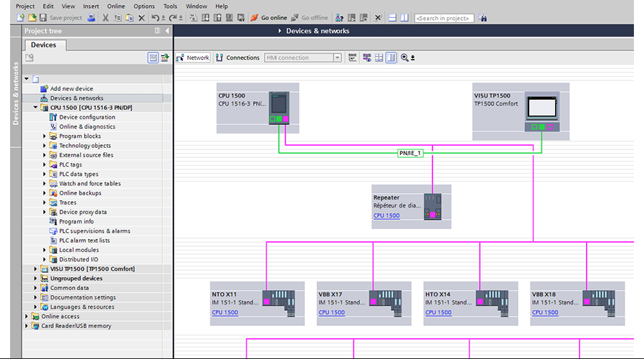Expand the Program blocks tree node

(44, 136)
